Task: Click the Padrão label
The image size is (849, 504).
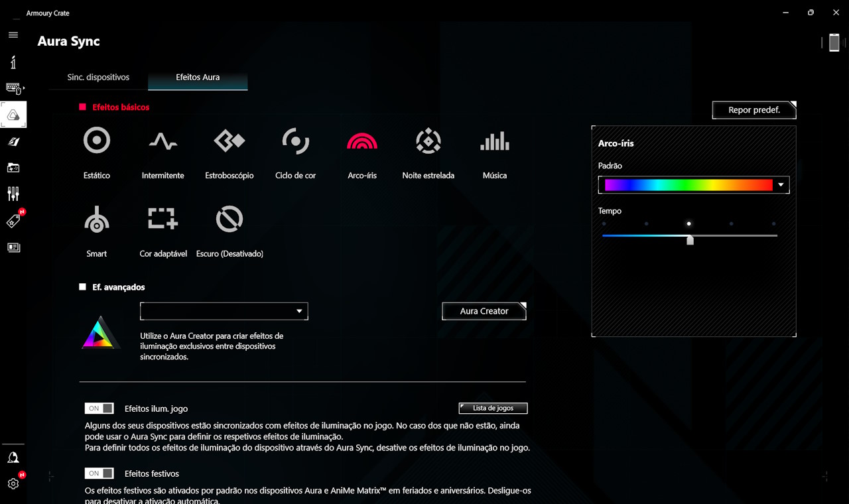Action: [x=610, y=166]
